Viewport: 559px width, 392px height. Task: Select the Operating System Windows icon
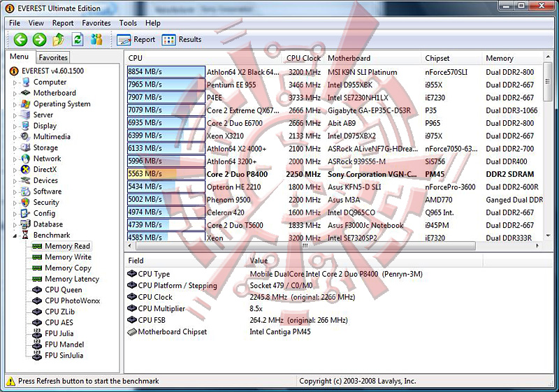point(25,103)
